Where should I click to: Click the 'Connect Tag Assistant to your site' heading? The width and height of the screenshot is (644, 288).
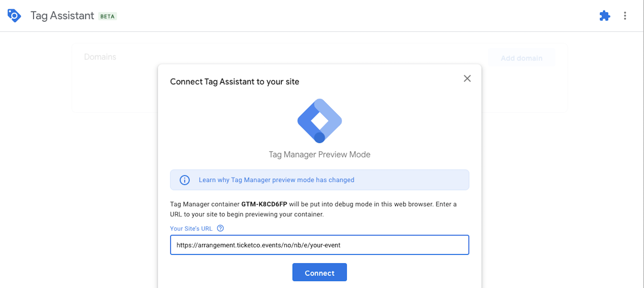235,82
